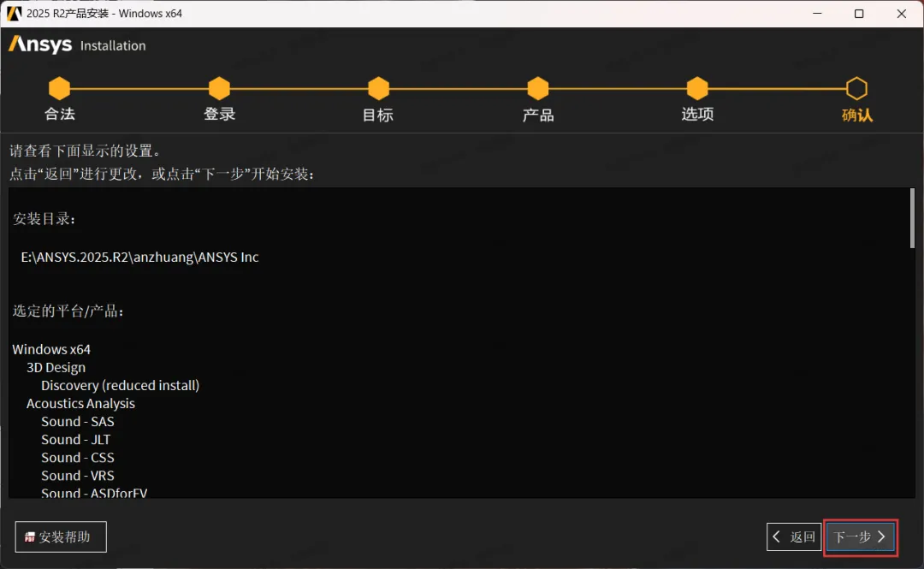Viewport: 924px width, 569px height.
Task: Click the Ansys app icon in title bar
Action: point(15,13)
